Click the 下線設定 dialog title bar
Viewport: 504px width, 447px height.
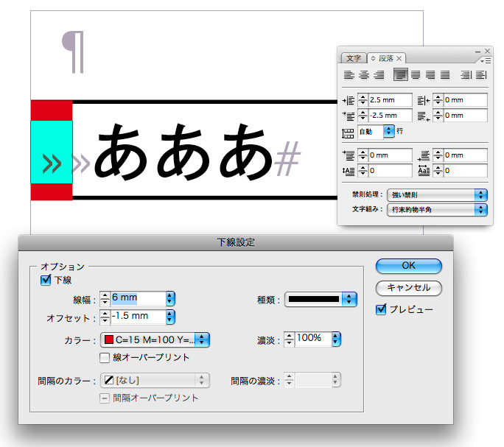(236, 242)
